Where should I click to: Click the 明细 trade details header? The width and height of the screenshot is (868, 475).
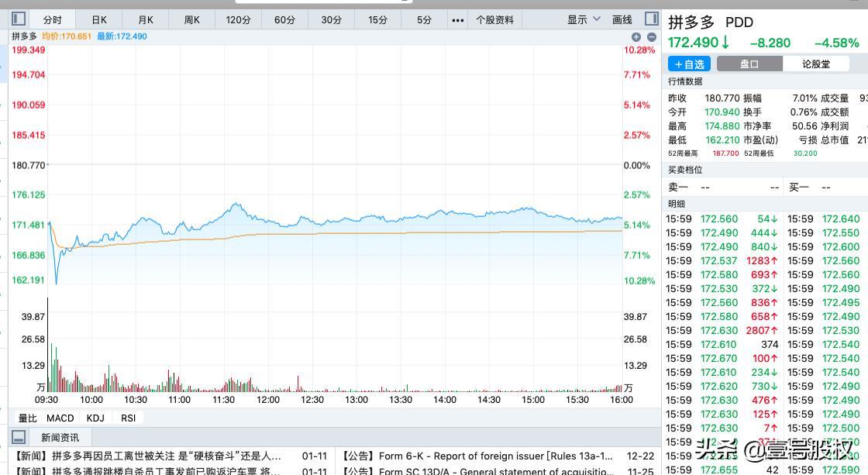(x=677, y=204)
